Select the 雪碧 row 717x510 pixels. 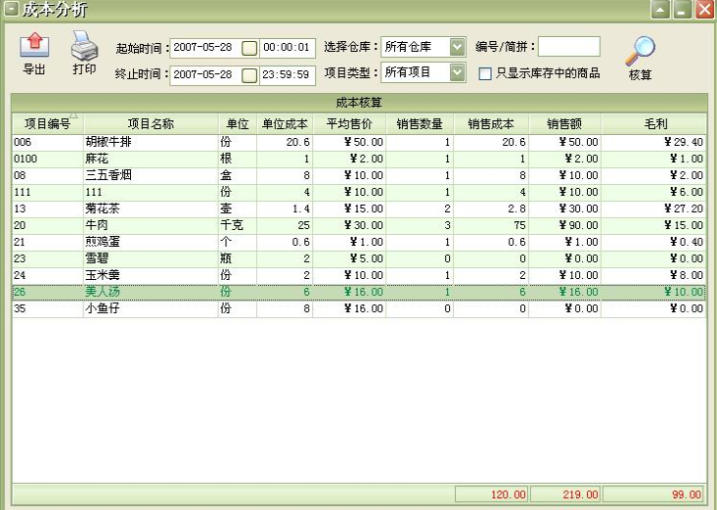tap(358, 258)
